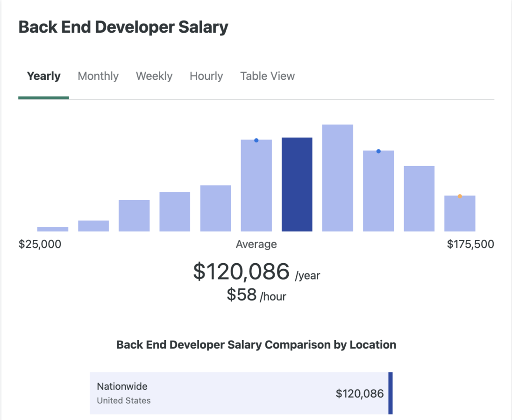Select the second bar from the right
The height and width of the screenshot is (420, 512).
coord(419,198)
